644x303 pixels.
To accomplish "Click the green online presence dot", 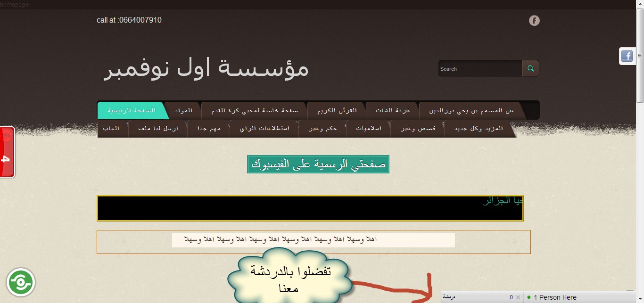I will click(529, 297).
